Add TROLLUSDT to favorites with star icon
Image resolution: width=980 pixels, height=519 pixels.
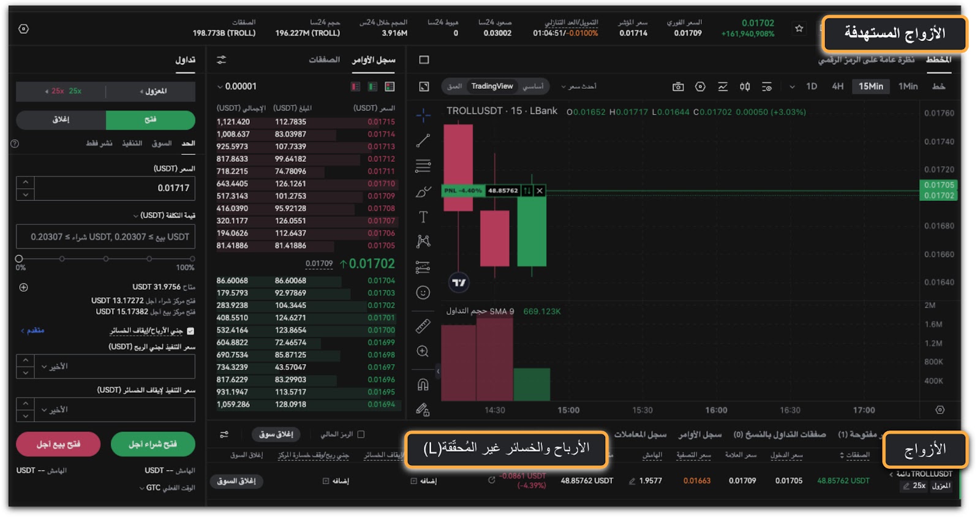[x=799, y=29]
